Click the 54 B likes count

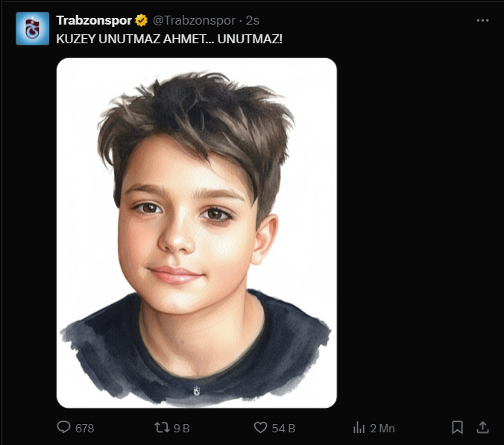[283, 428]
